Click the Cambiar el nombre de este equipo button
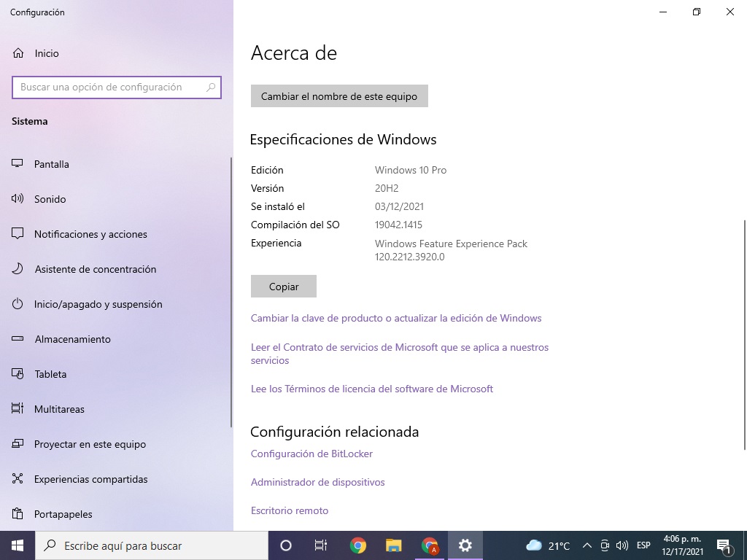Image resolution: width=747 pixels, height=560 pixels. [x=339, y=96]
